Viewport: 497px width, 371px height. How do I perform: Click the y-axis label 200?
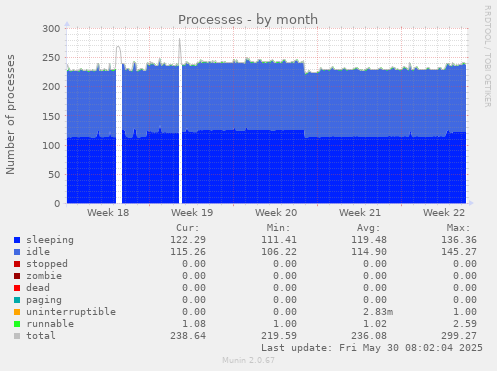click(51, 87)
